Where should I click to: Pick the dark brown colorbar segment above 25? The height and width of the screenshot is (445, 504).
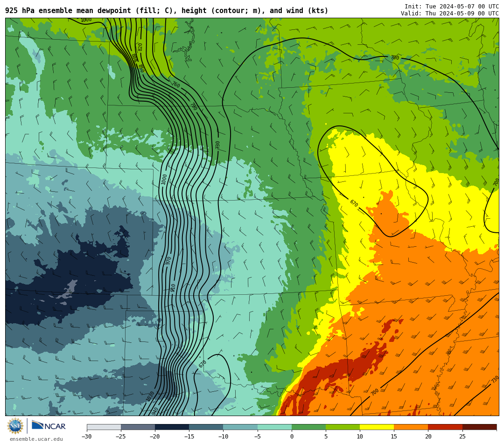[x=480, y=427]
